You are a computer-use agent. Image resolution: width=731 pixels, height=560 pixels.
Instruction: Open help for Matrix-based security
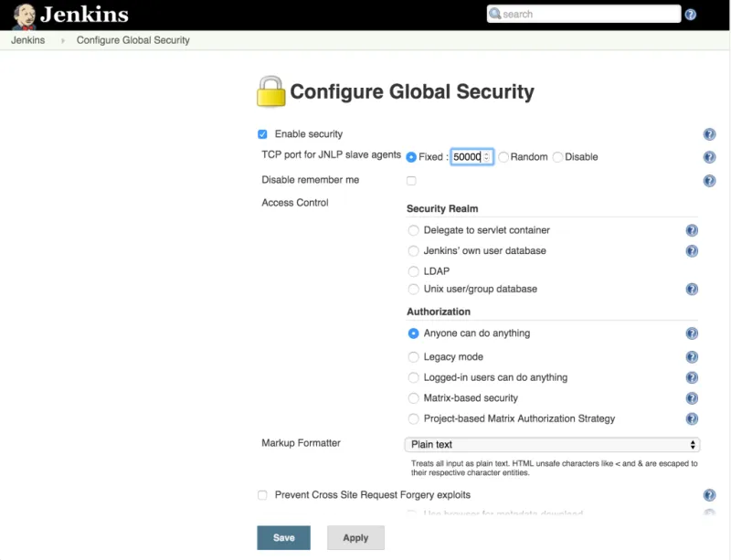pyautogui.click(x=692, y=398)
